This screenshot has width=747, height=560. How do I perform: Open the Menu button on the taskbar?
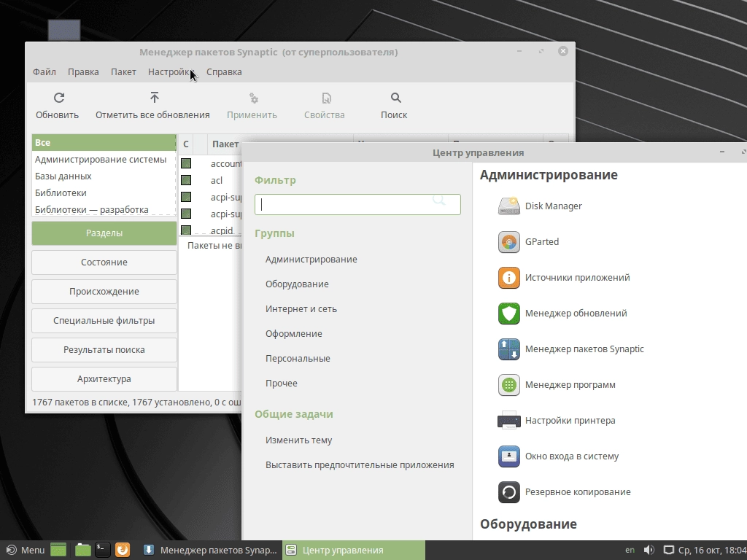[26, 550]
